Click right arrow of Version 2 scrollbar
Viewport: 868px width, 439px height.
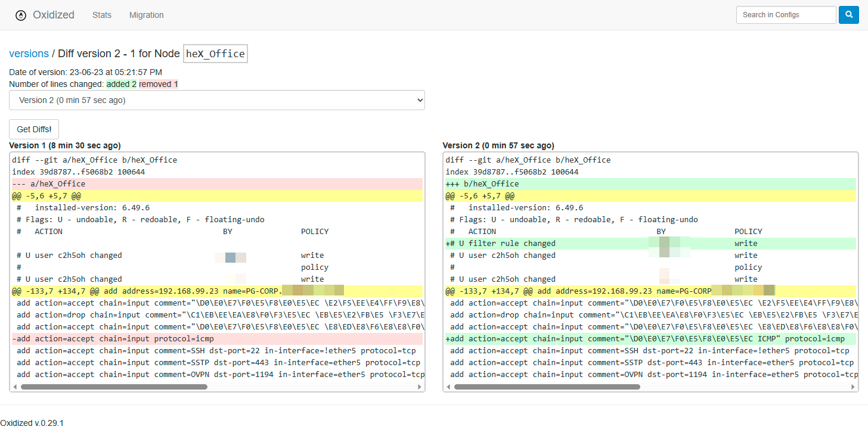[852, 387]
